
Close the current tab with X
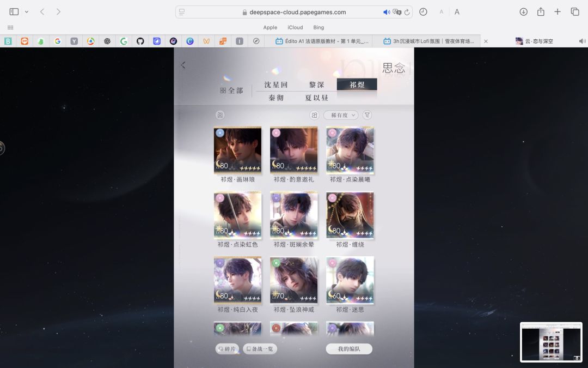[x=486, y=41]
